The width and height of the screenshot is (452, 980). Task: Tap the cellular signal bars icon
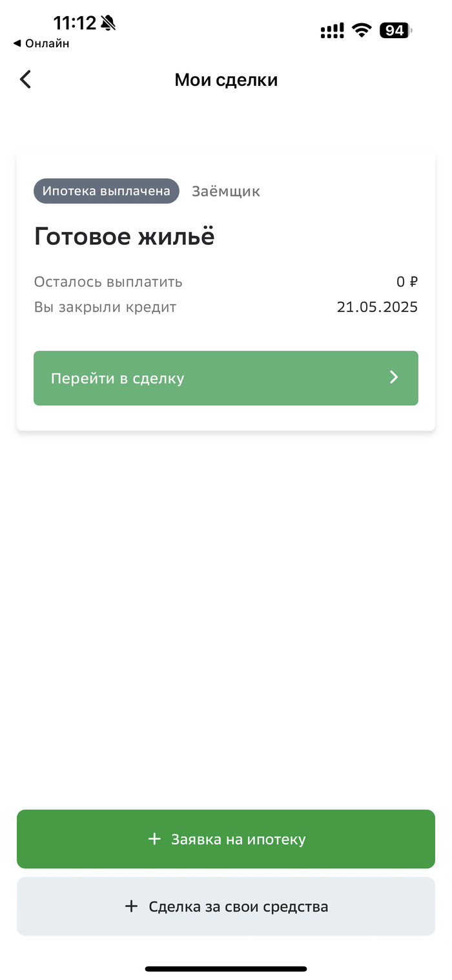(x=333, y=30)
